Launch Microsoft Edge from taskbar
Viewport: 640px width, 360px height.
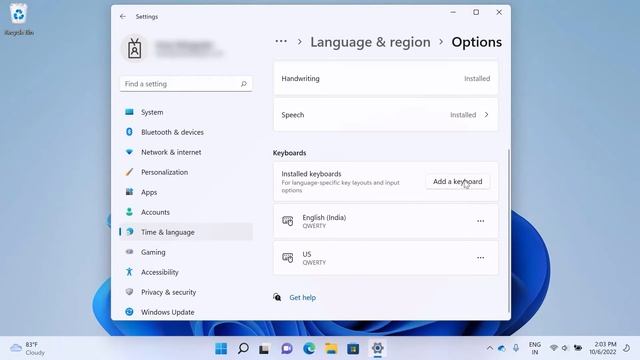click(x=309, y=349)
